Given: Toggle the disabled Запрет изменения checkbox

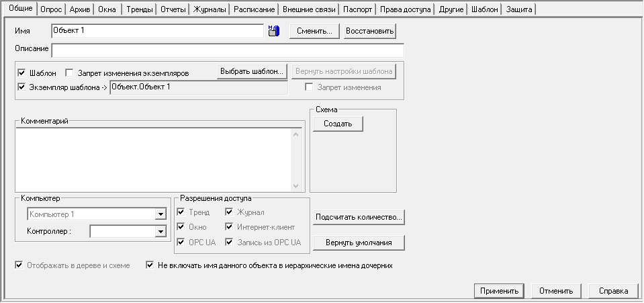Looking at the screenshot, I should point(309,87).
